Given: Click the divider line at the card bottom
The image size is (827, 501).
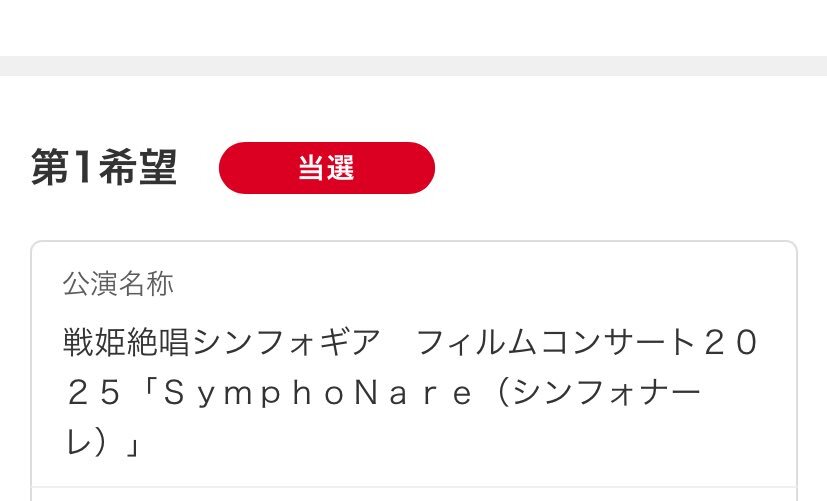Looking at the screenshot, I should [x=414, y=487].
